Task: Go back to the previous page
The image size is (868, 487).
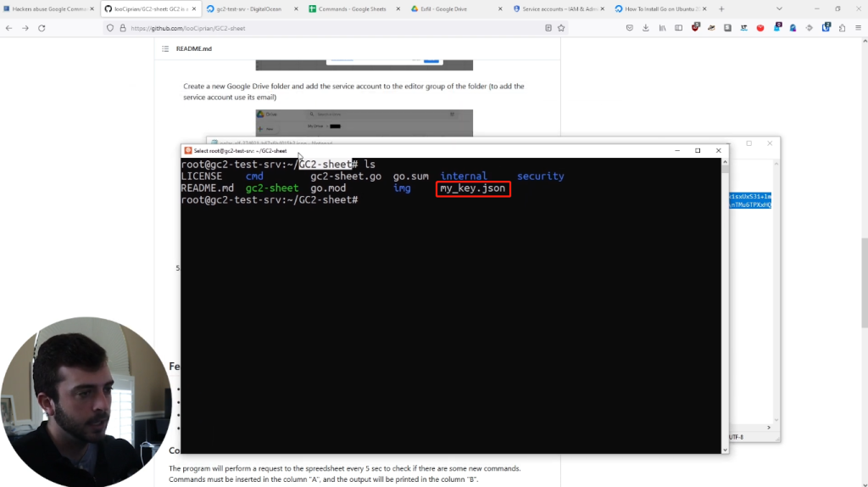Action: tap(8, 28)
